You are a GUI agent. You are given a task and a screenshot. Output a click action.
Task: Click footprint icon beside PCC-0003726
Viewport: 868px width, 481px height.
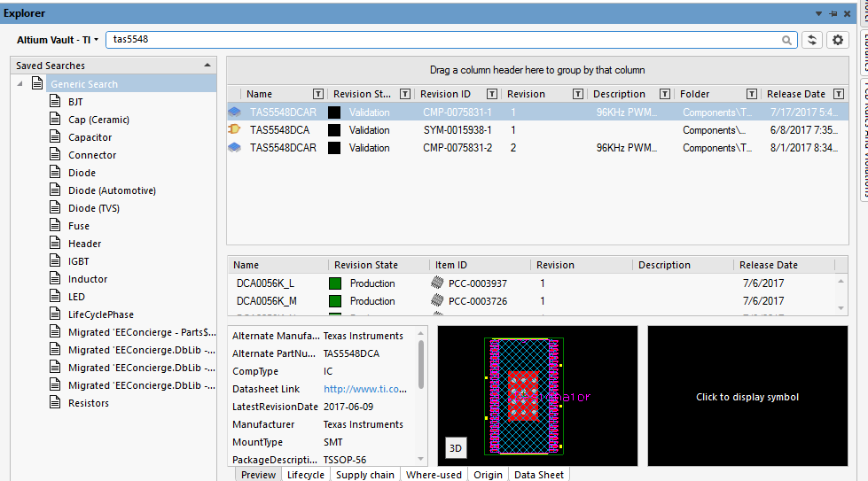click(437, 301)
